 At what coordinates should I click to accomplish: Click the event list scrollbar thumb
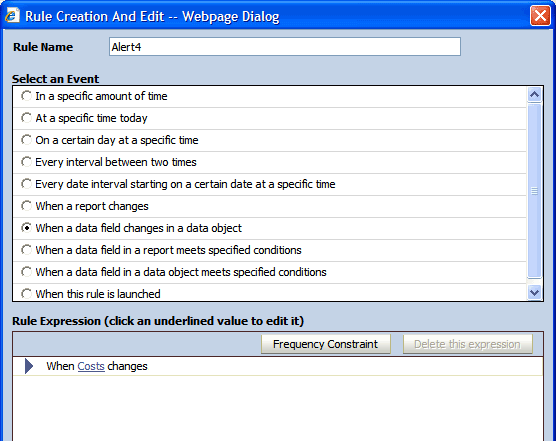coord(534,191)
